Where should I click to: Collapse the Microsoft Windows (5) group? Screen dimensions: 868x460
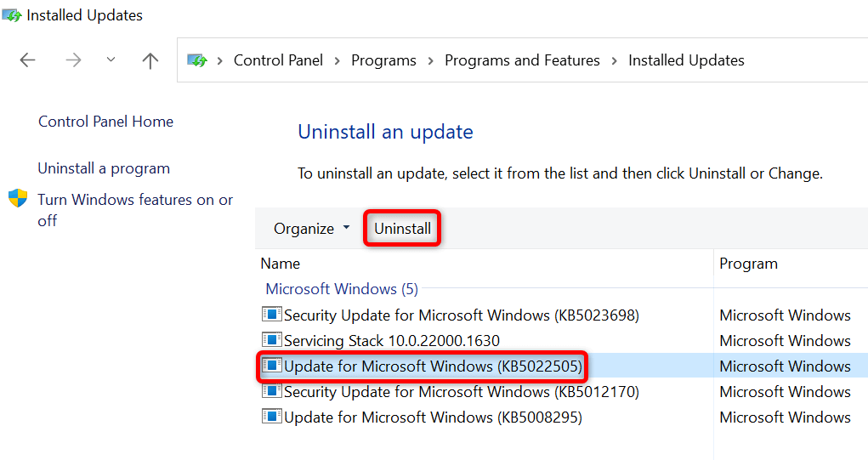click(342, 289)
